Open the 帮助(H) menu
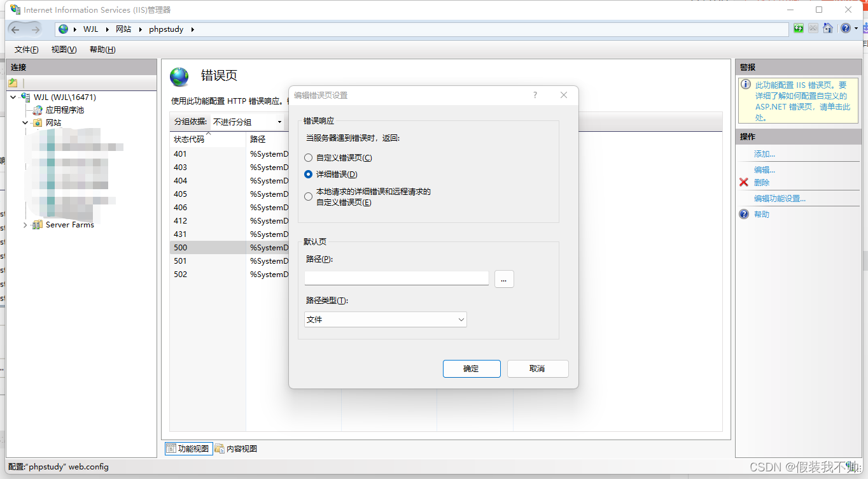 (x=102, y=50)
